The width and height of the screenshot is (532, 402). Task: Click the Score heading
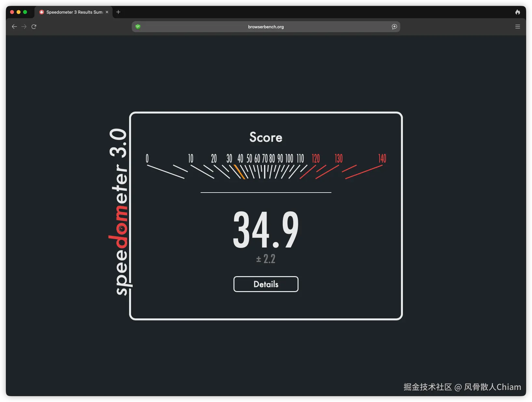click(266, 137)
